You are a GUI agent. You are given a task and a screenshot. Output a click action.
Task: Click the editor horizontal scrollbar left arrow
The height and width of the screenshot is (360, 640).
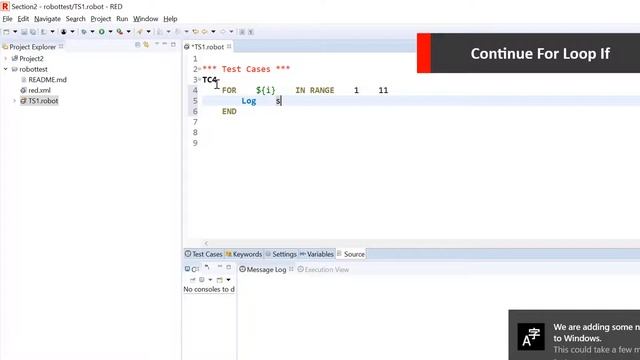click(x=206, y=243)
